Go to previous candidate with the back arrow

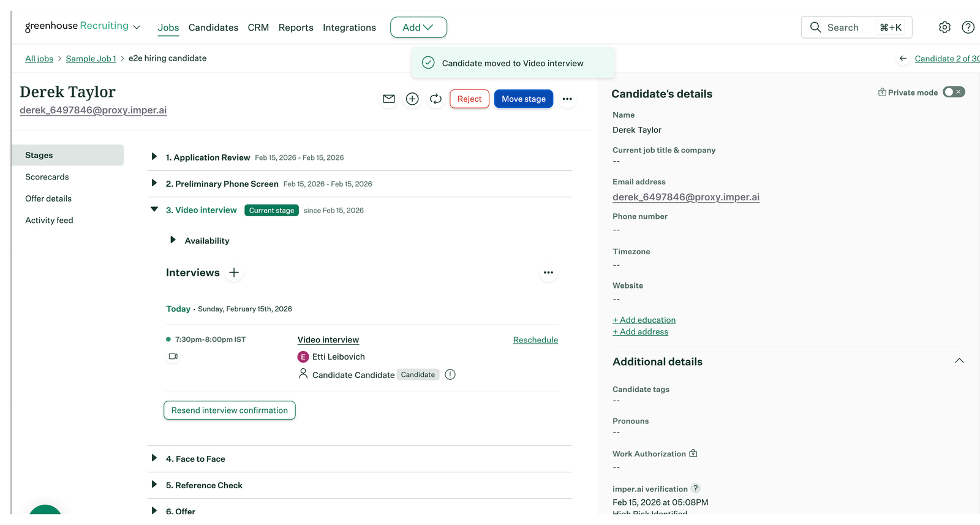[903, 59]
